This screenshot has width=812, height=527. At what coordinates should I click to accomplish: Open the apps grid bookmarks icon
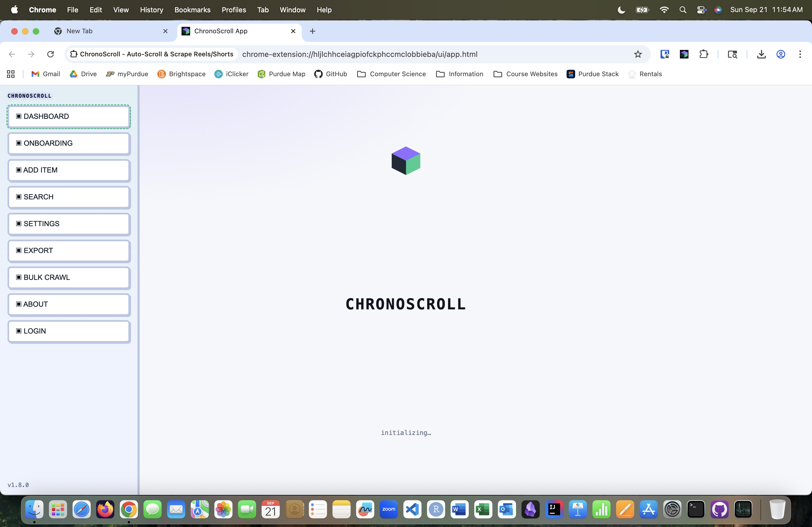click(x=11, y=74)
